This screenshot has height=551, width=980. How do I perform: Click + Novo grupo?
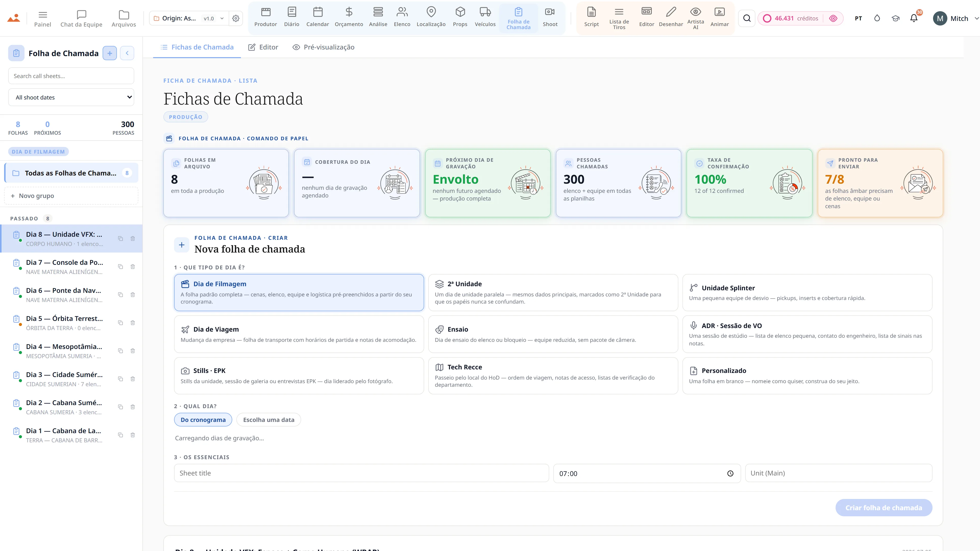pos(71,196)
